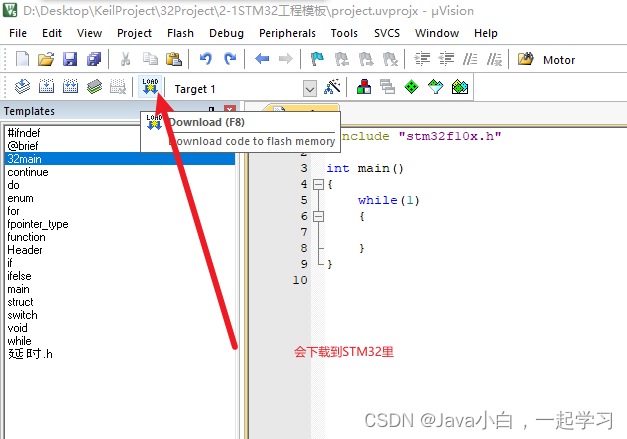The image size is (627, 439).
Task: Translate the current file icon
Action: point(22,86)
